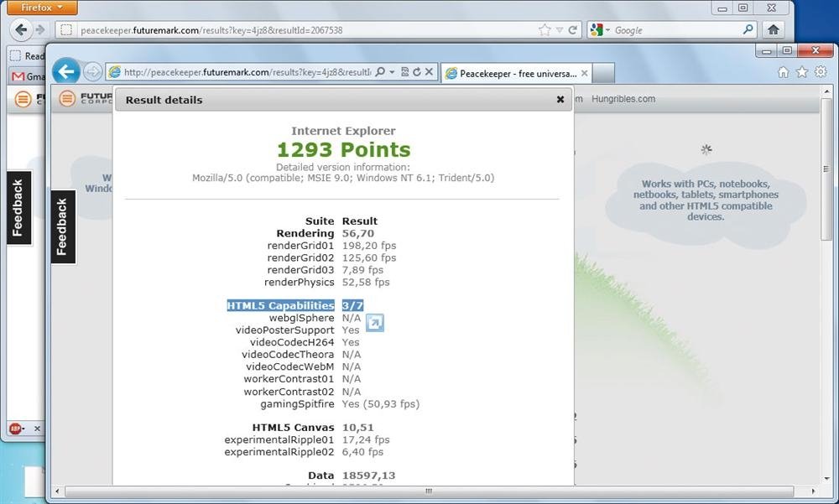The width and height of the screenshot is (839, 504).
Task: Refresh the page in Internet Explorer
Action: pos(417,71)
